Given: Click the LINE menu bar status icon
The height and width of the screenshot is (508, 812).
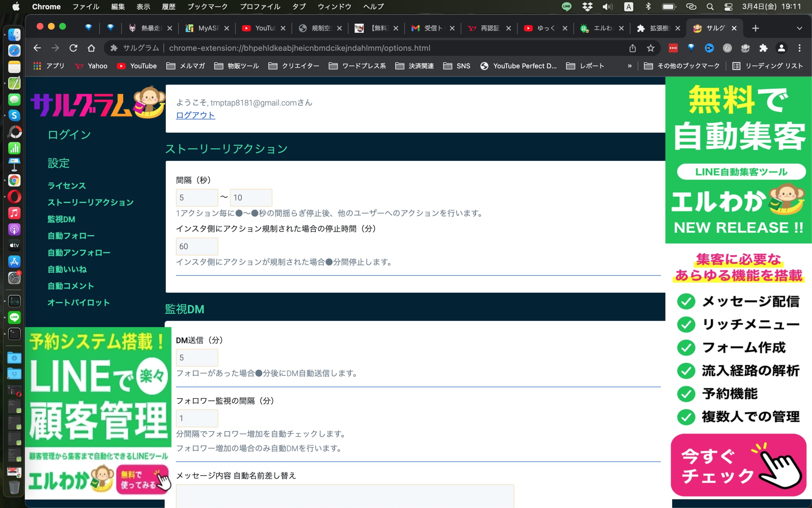Looking at the screenshot, I should pyautogui.click(x=567, y=6).
